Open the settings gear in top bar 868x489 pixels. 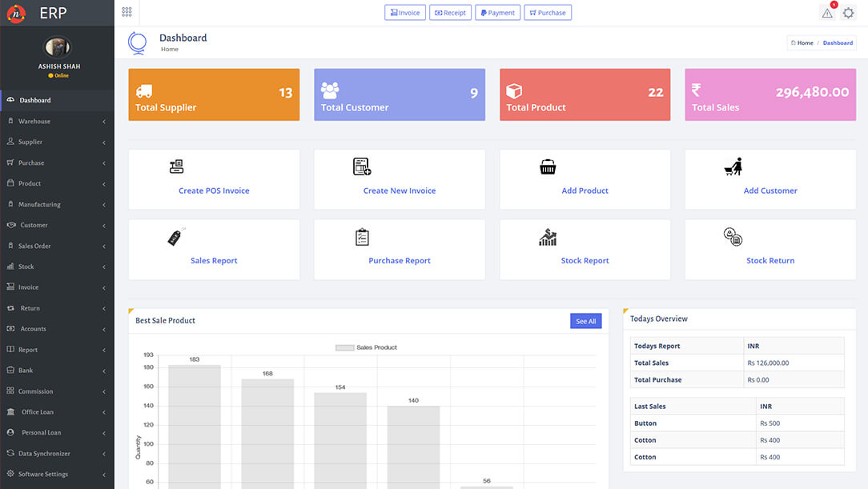(x=849, y=13)
